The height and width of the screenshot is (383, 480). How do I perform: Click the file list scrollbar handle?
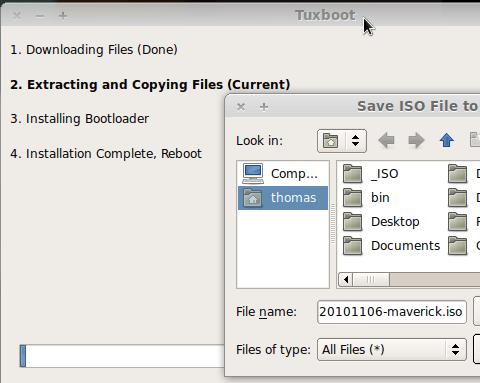[371, 279]
